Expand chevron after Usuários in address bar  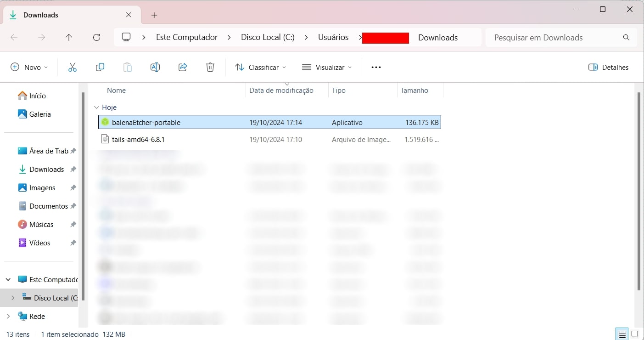(360, 38)
